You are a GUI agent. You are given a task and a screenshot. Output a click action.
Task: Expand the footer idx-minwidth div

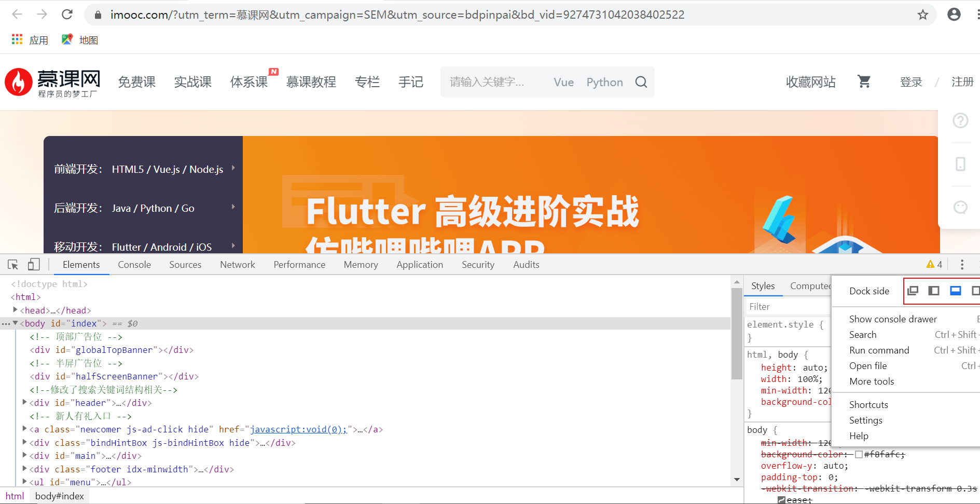pyautogui.click(x=24, y=469)
